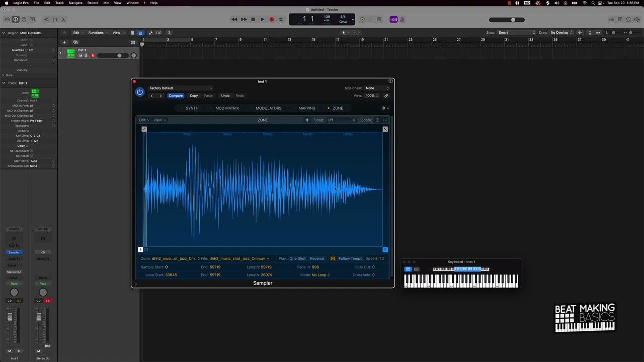Click the sample end marker below waveform
The height and width of the screenshot is (362, 644).
[x=385, y=249]
